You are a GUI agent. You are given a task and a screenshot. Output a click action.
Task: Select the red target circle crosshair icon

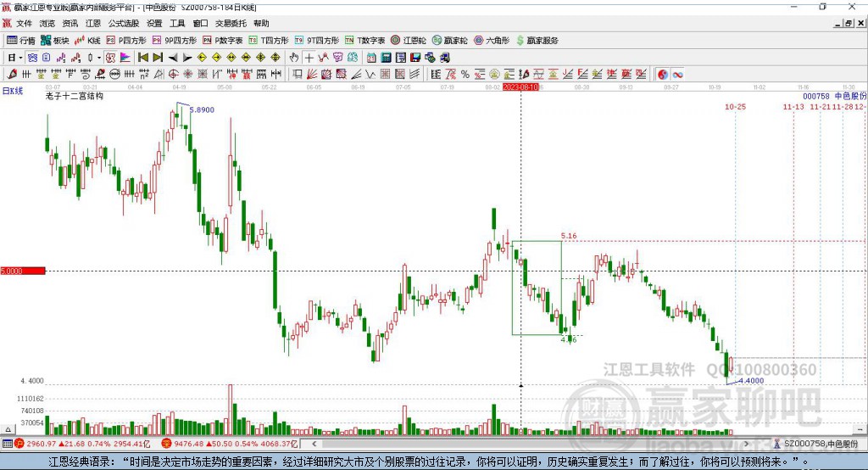click(x=173, y=74)
